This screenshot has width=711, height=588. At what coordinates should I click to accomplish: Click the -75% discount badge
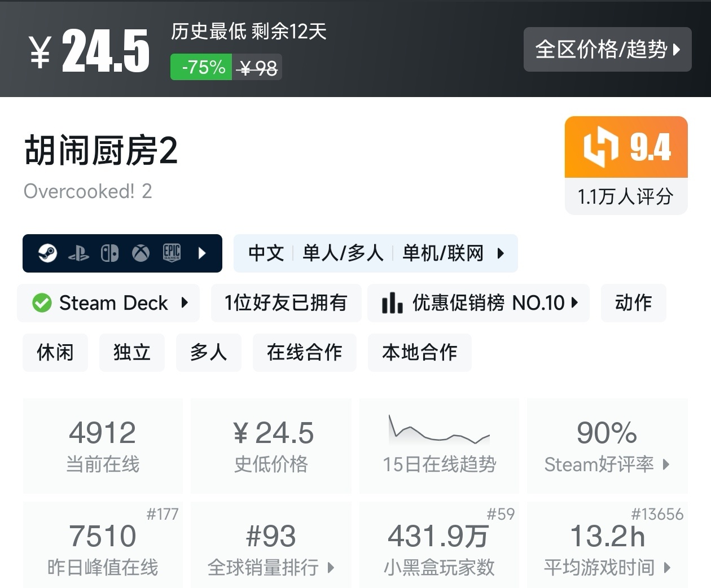(x=201, y=67)
